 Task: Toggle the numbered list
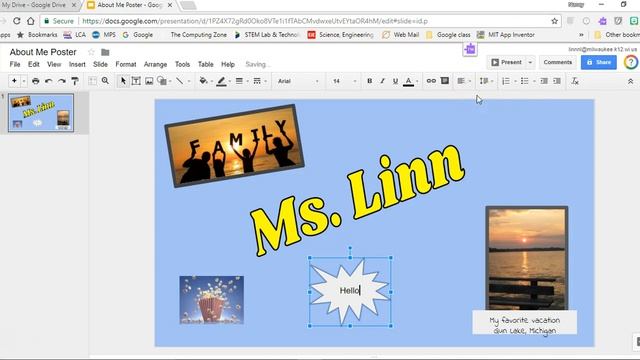pyautogui.click(x=506, y=81)
